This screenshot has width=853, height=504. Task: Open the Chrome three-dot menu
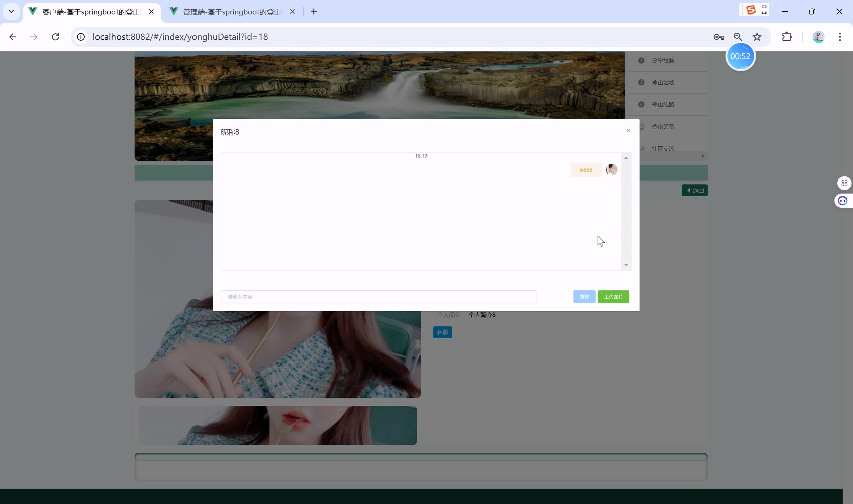point(839,37)
